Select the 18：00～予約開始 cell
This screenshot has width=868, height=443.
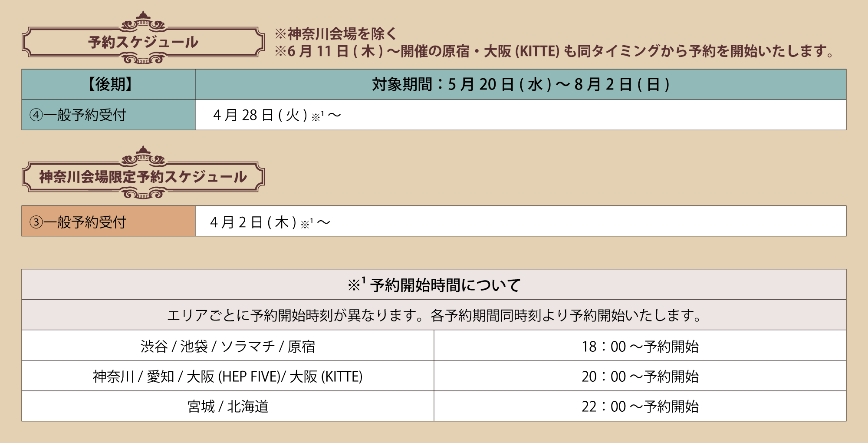pos(640,346)
